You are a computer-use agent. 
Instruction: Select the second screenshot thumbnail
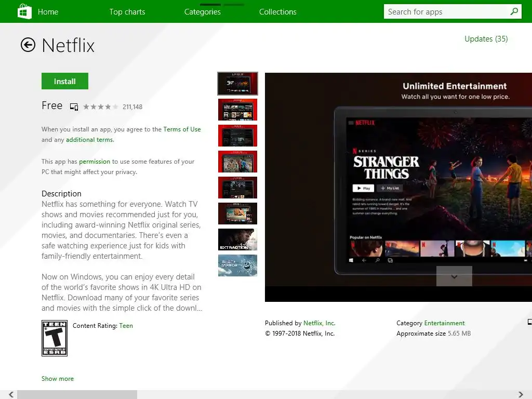237,110
